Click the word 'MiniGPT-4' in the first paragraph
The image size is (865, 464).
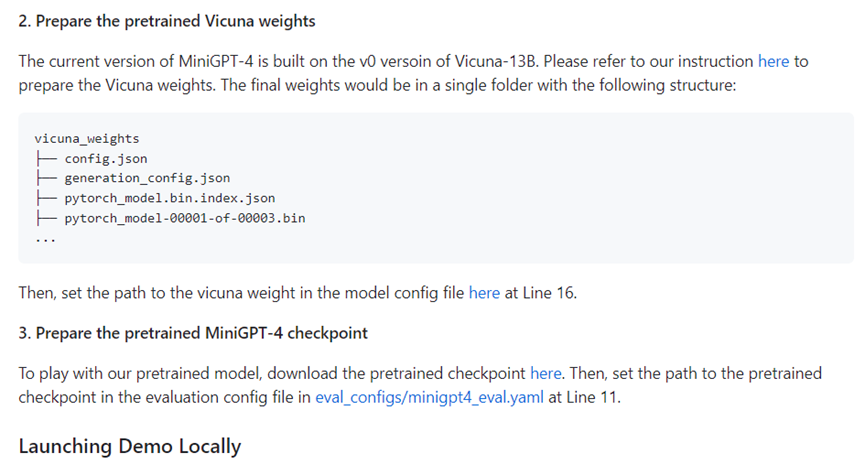click(x=216, y=61)
